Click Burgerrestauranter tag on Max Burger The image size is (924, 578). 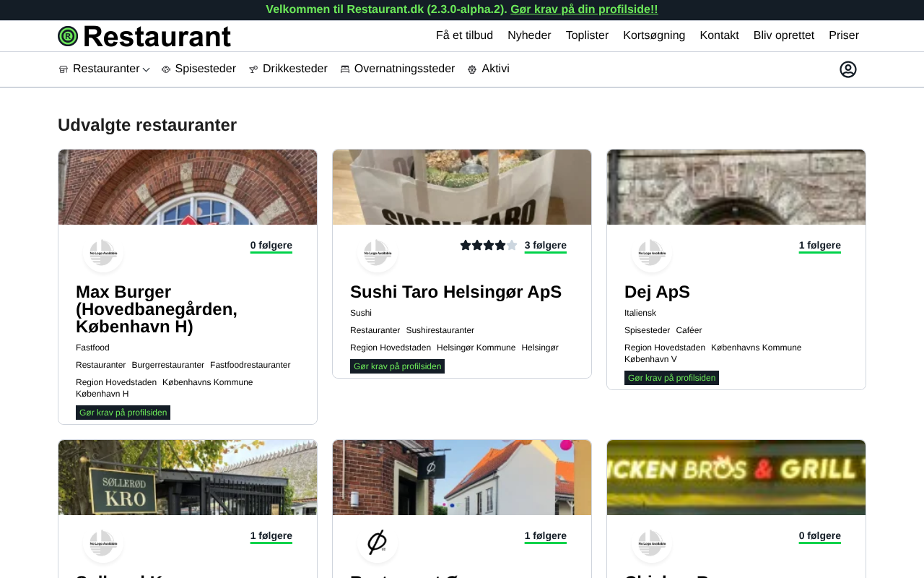click(167, 365)
